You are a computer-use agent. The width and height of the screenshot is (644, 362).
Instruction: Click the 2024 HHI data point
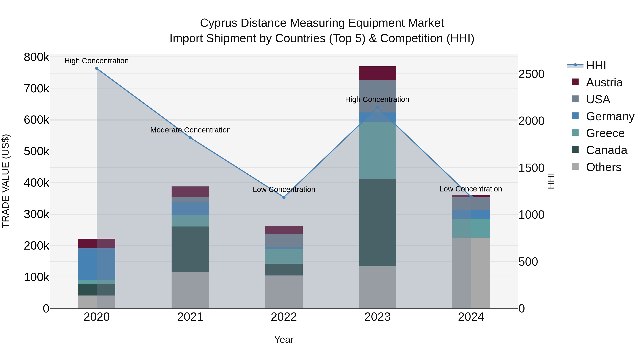tap(471, 197)
